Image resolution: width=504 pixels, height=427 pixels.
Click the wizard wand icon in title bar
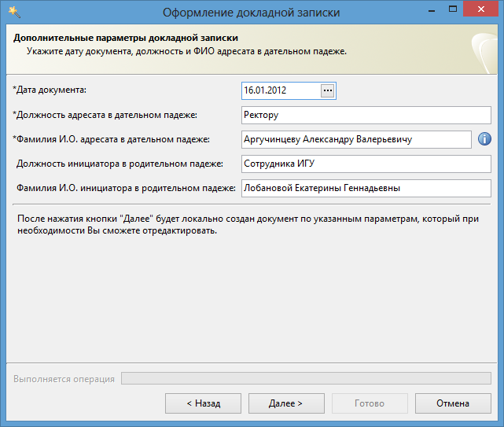click(13, 11)
